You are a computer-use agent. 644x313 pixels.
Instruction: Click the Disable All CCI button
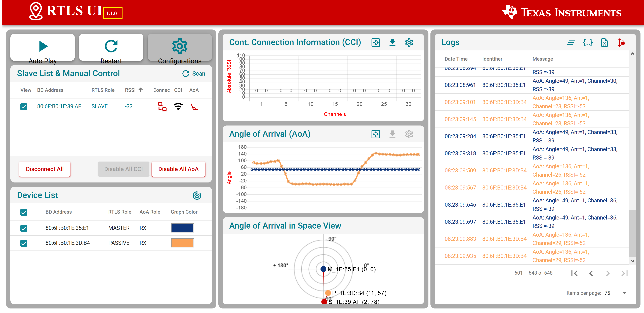[124, 169]
